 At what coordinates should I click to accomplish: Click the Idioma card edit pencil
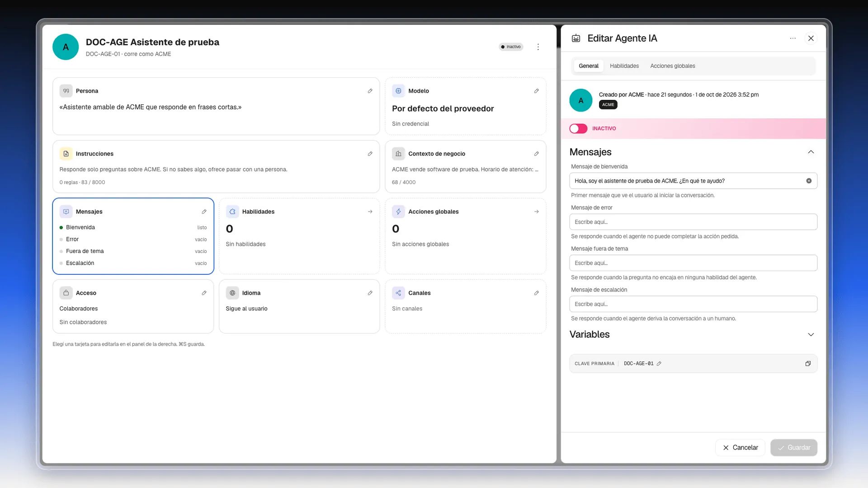tap(370, 293)
